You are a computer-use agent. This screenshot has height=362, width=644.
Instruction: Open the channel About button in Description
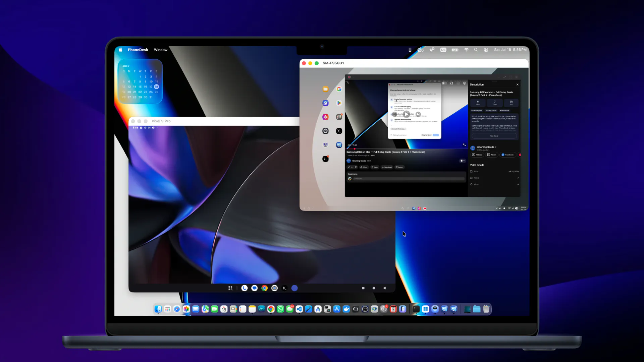492,155
